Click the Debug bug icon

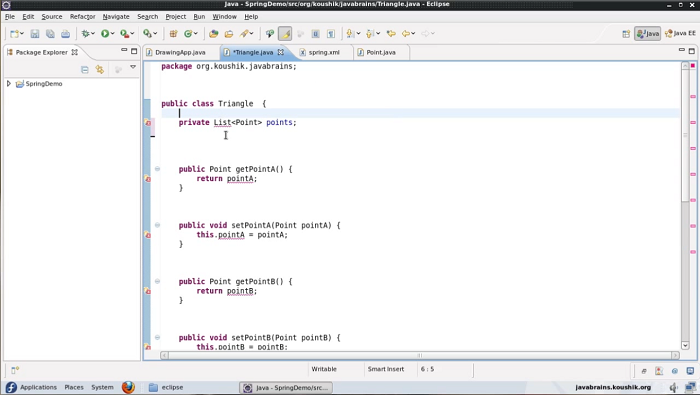[x=85, y=33]
